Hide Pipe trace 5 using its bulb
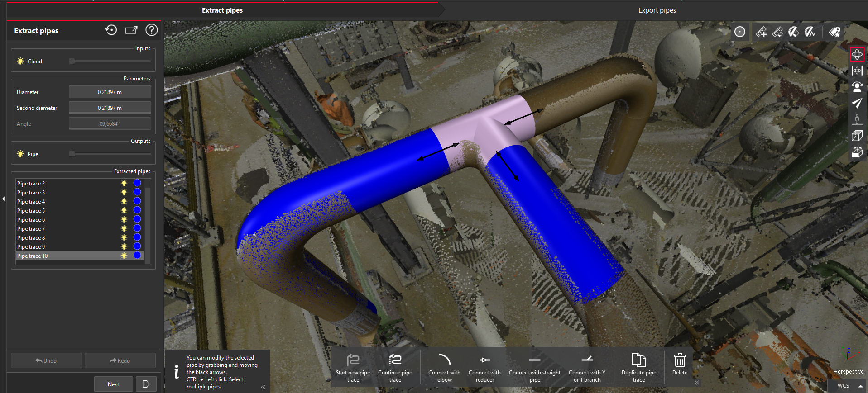 [124, 211]
